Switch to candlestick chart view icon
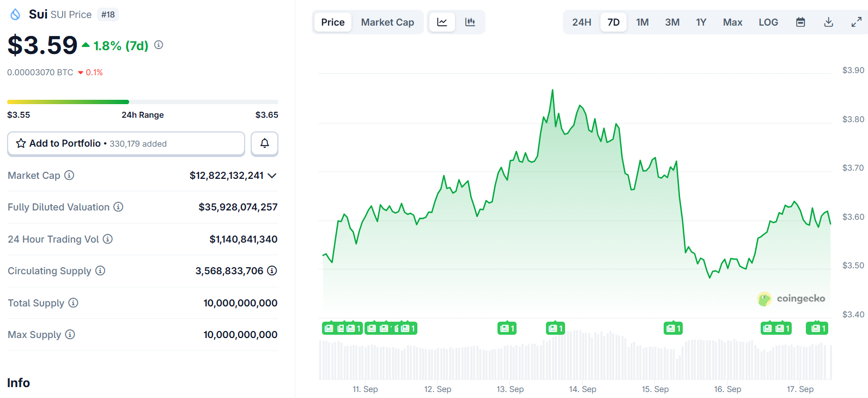Screen dimensions: 868x398 pyautogui.click(x=470, y=22)
